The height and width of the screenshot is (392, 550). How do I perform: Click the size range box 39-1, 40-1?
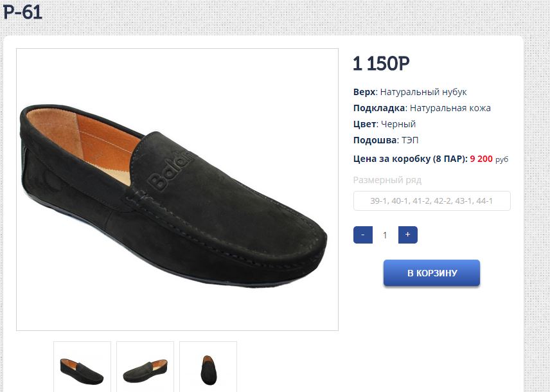click(432, 201)
